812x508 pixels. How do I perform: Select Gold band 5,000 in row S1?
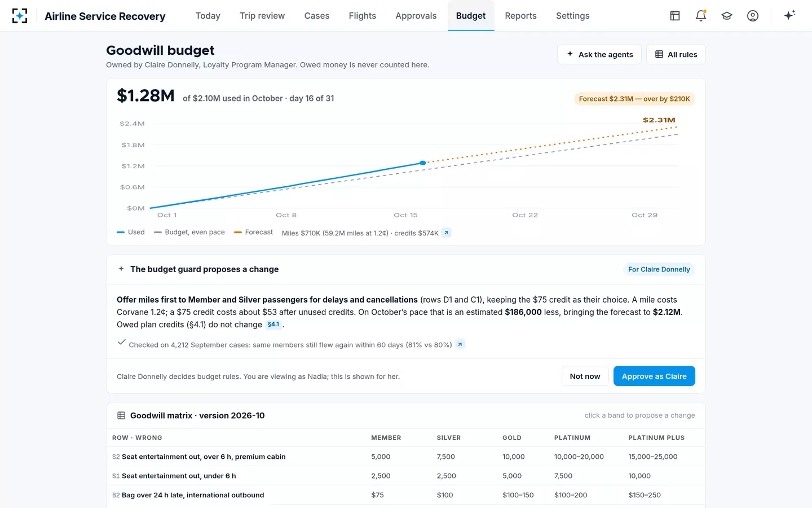pos(512,476)
